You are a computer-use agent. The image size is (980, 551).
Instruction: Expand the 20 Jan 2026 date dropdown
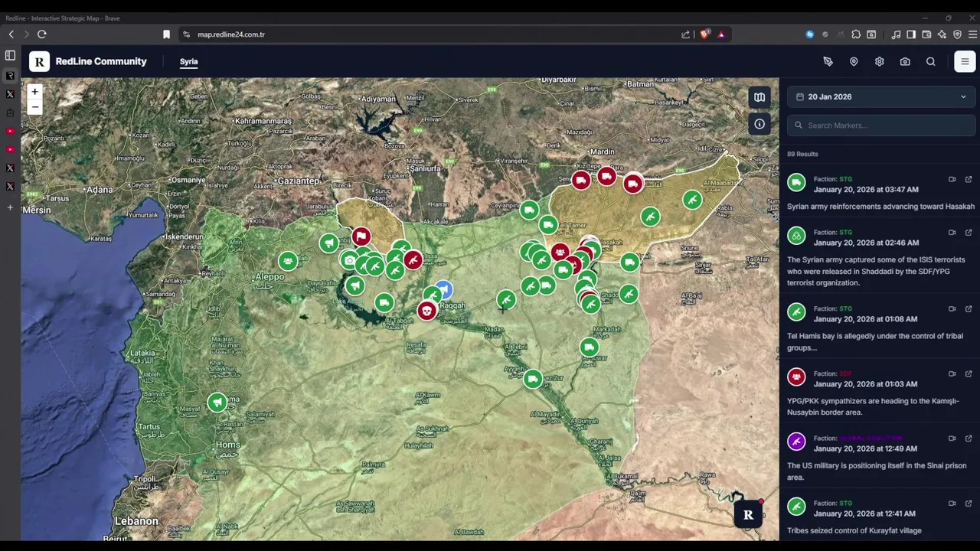click(x=881, y=97)
